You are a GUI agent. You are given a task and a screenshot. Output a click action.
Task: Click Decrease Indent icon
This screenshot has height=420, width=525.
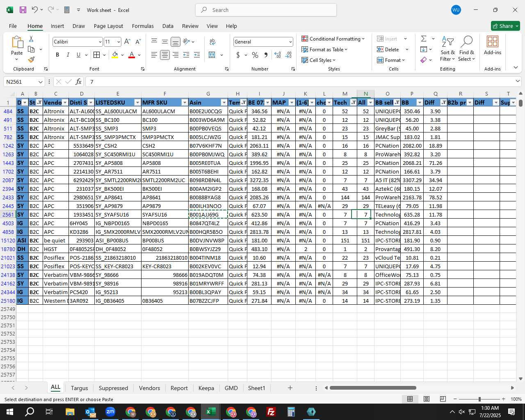tap(186, 55)
